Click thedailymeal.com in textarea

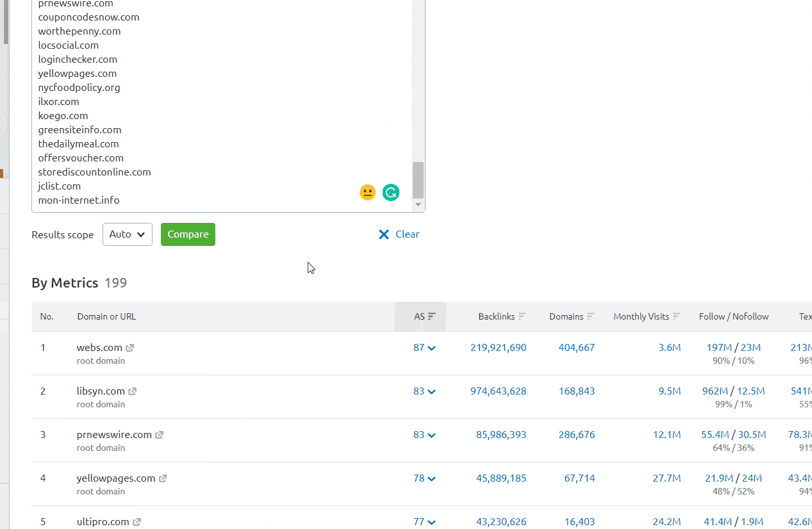coord(78,144)
